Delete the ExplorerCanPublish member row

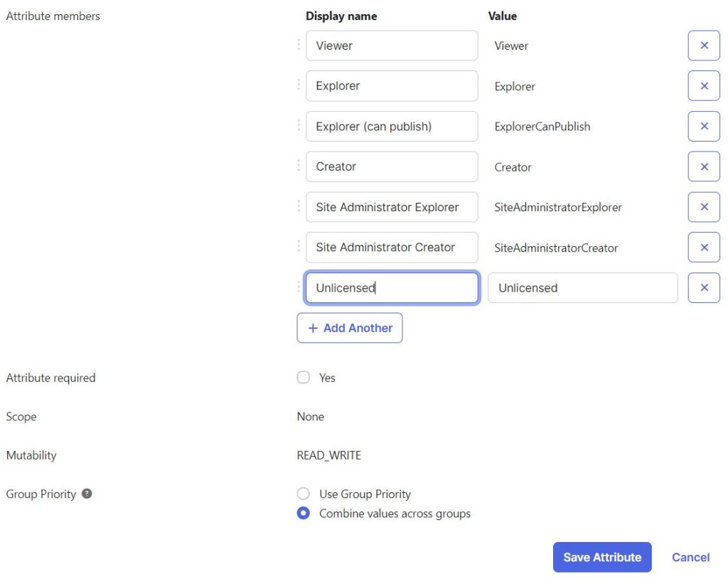pos(703,127)
